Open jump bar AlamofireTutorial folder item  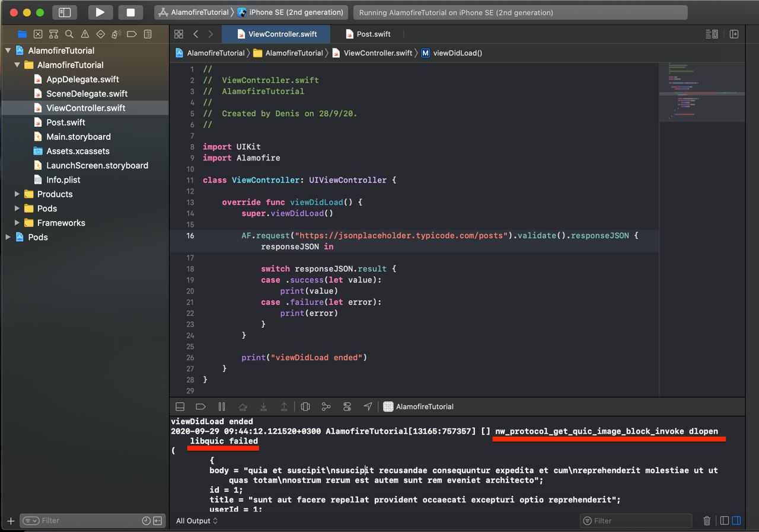(288, 53)
